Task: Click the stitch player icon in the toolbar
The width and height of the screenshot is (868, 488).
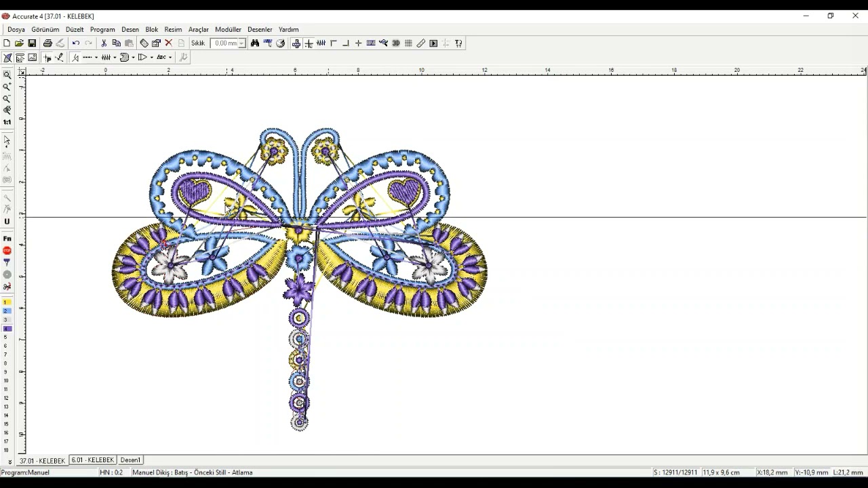Action: (433, 43)
